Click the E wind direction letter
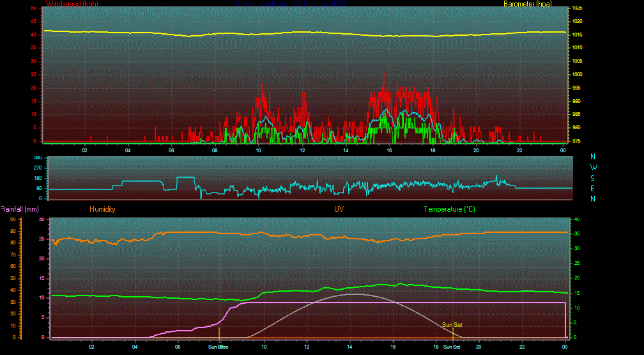 (x=593, y=188)
